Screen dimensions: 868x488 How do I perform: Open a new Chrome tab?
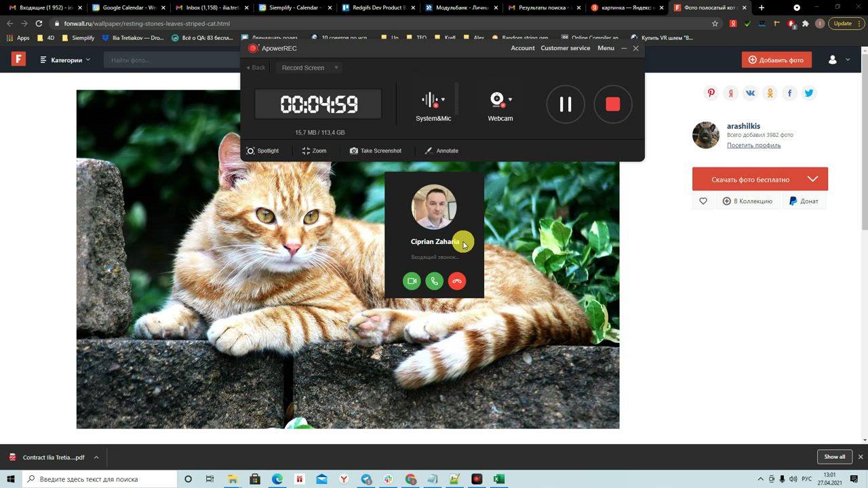762,7
